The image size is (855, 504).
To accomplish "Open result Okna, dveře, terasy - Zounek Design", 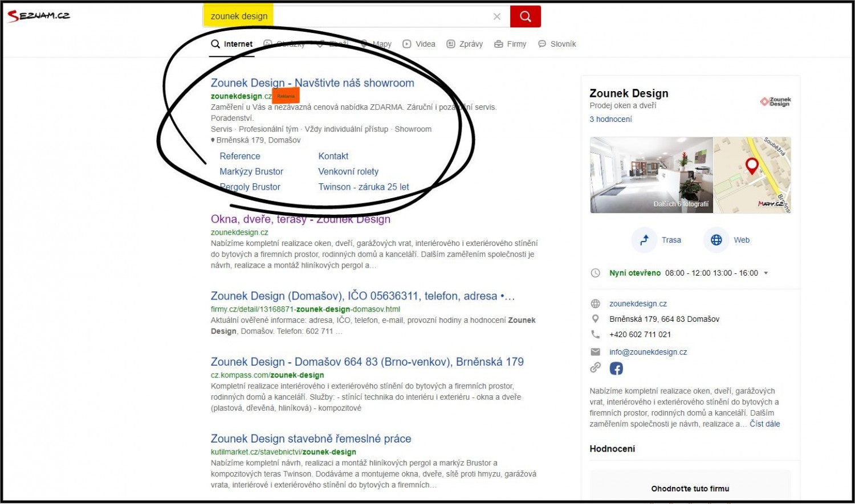I will point(300,219).
